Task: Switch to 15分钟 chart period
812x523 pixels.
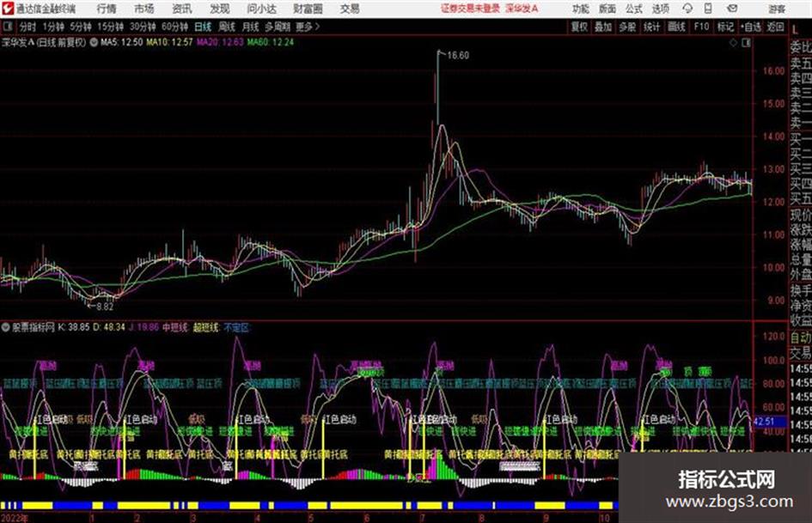Action: click(111, 27)
